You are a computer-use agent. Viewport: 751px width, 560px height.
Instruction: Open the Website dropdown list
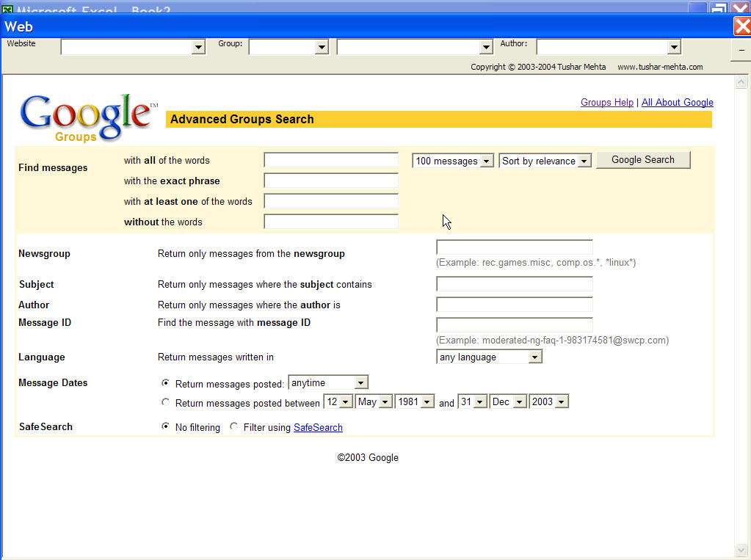tap(197, 48)
